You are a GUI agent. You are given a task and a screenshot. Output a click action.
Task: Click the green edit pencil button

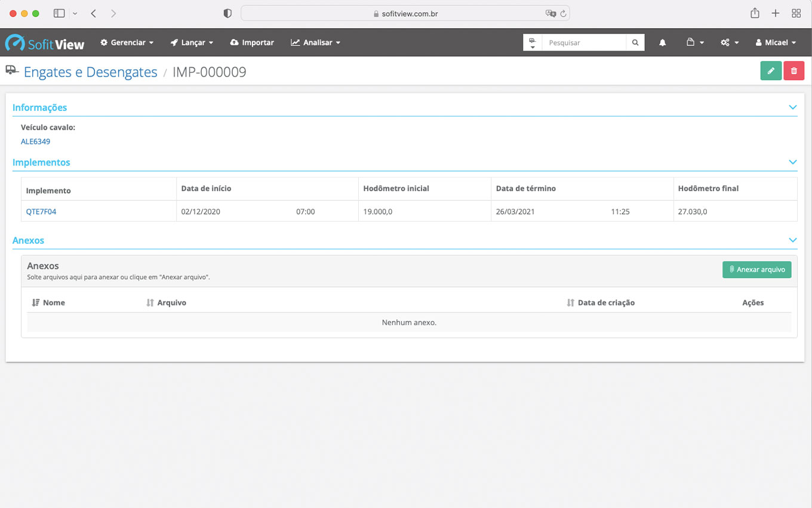pyautogui.click(x=770, y=71)
